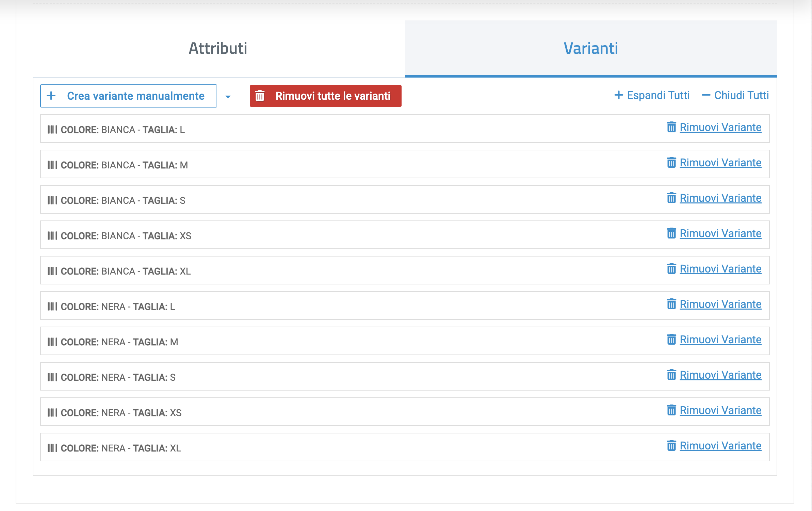This screenshot has width=812, height=511.
Task: Click plus icon in Crea variante manualmente
Action: (x=51, y=96)
